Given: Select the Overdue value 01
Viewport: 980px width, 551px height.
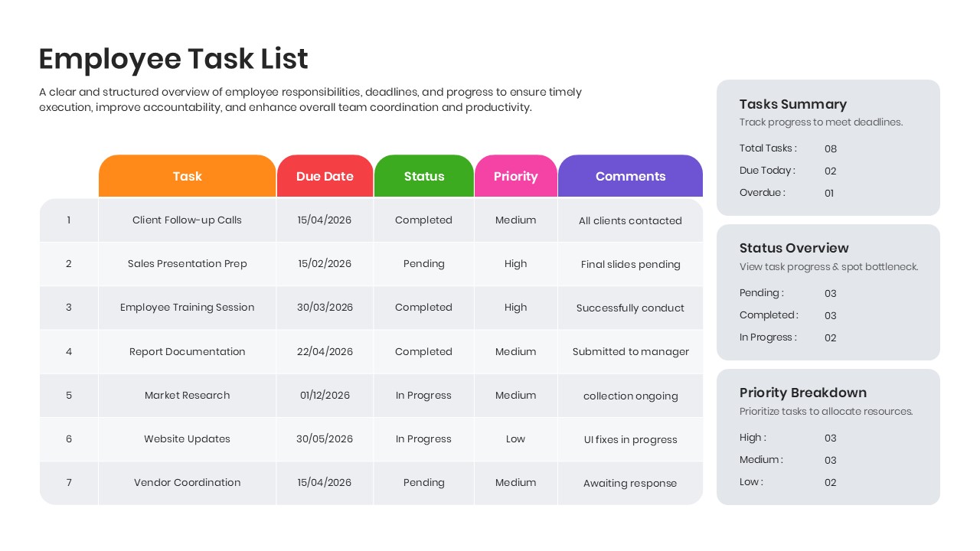Looking at the screenshot, I should tap(829, 194).
